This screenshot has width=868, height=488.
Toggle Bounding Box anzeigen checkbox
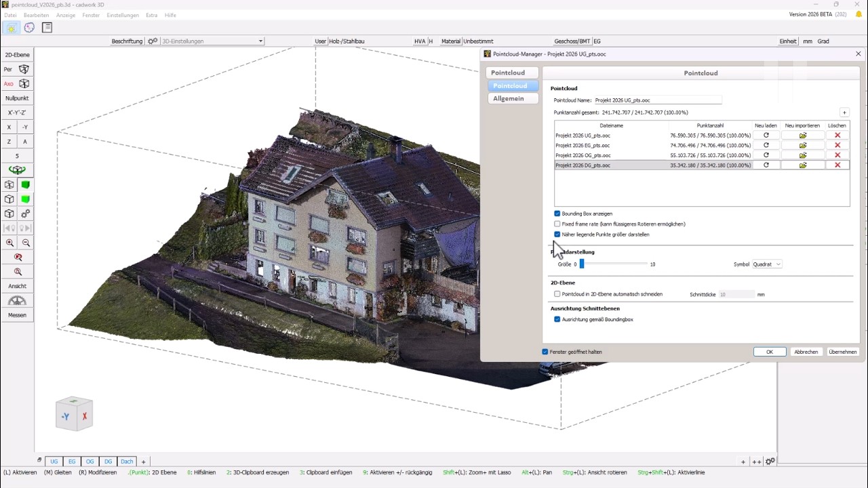coord(557,213)
